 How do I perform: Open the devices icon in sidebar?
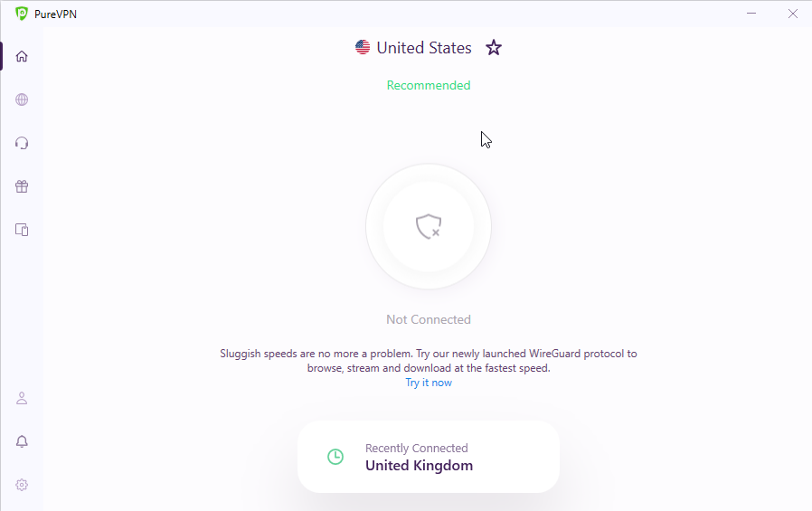coord(22,230)
